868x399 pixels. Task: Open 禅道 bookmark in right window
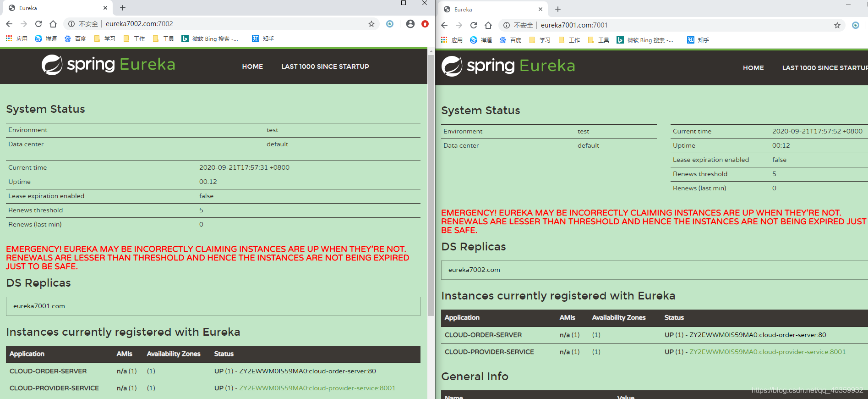tap(481, 40)
